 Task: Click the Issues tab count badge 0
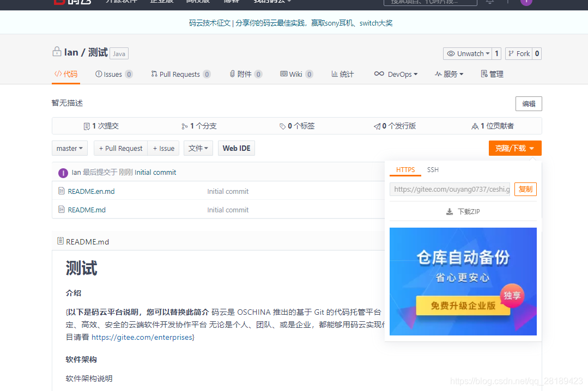[x=129, y=74]
